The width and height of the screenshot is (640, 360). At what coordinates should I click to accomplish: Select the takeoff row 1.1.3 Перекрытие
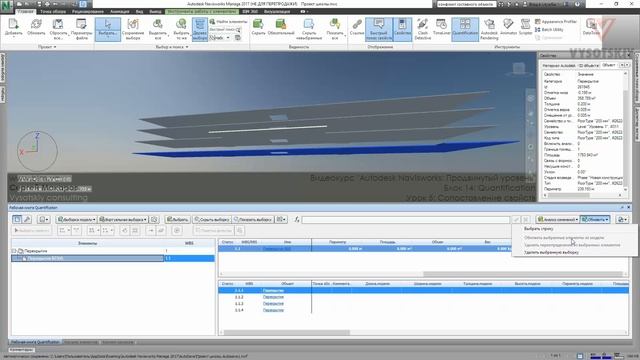(x=423, y=304)
